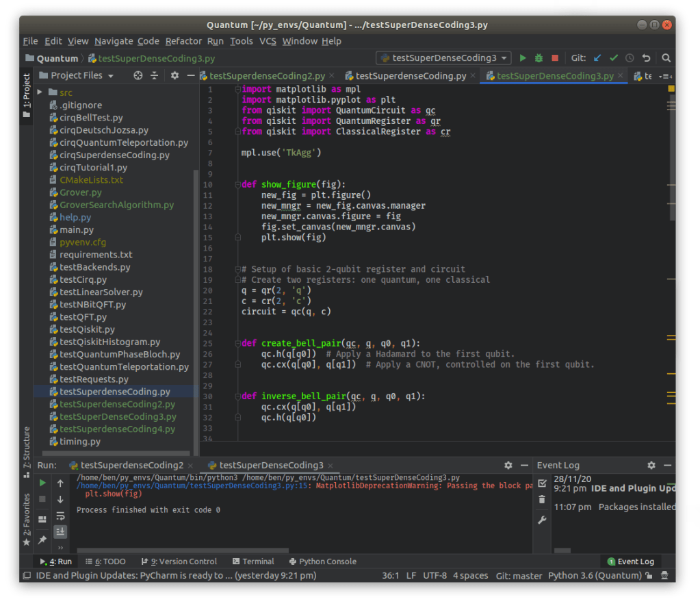Update project from Git with blue arrow icon
The width and height of the screenshot is (700, 606).
(x=596, y=58)
